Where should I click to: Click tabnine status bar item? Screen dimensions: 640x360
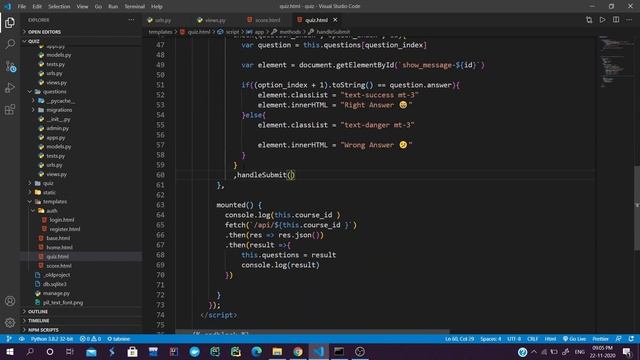(118, 339)
